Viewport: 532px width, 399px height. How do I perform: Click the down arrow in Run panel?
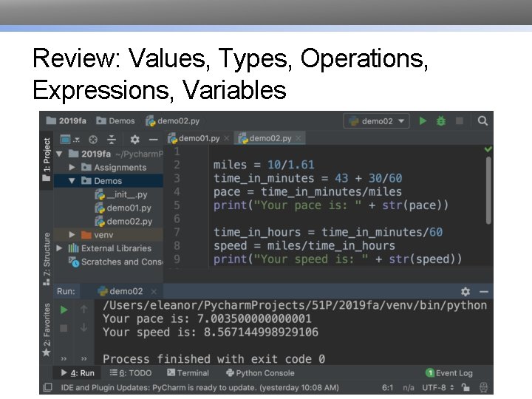pos(83,328)
